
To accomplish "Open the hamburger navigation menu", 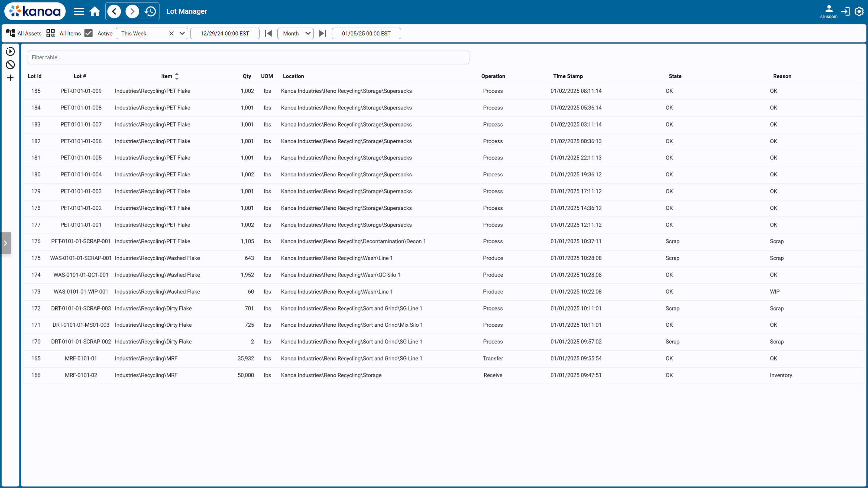I will pos(79,12).
